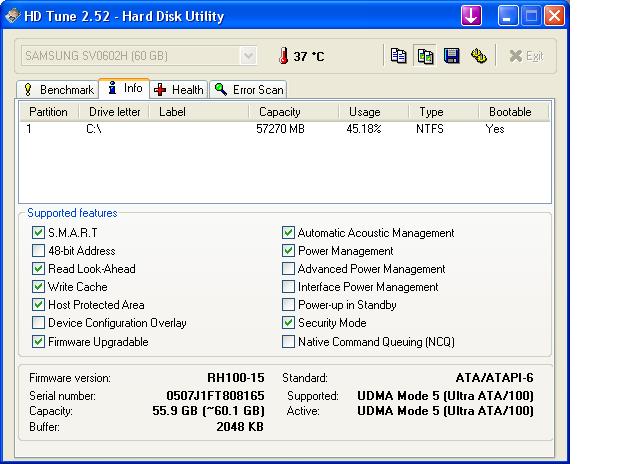Toggle the Device Configuration Overlay checkbox
The width and height of the screenshot is (617, 464).
click(x=38, y=323)
